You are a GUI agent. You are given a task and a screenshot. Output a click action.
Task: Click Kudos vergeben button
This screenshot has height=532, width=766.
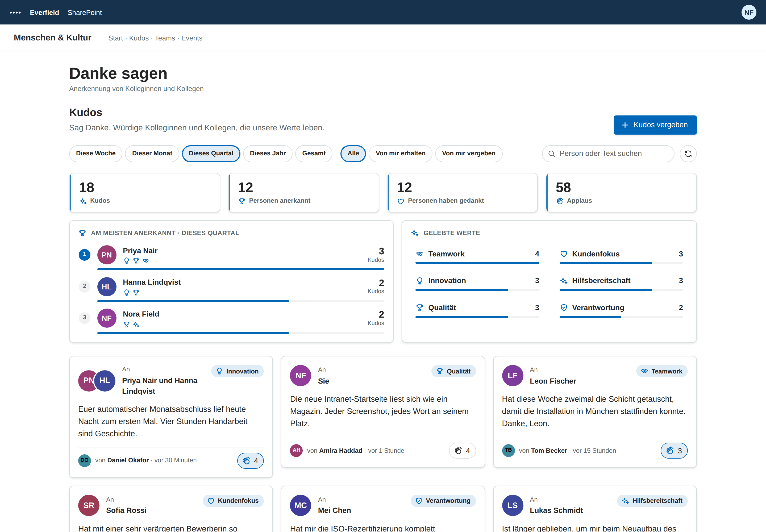[x=655, y=125]
